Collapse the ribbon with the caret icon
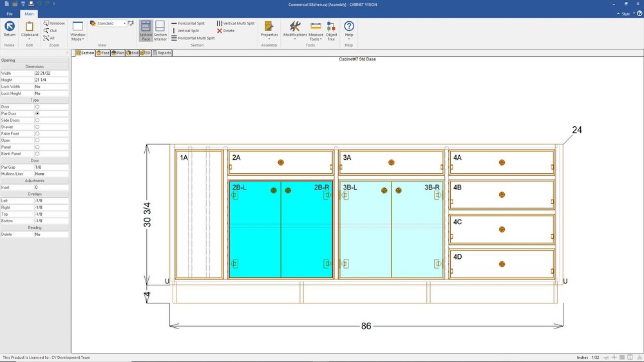644x362 pixels. [618, 14]
